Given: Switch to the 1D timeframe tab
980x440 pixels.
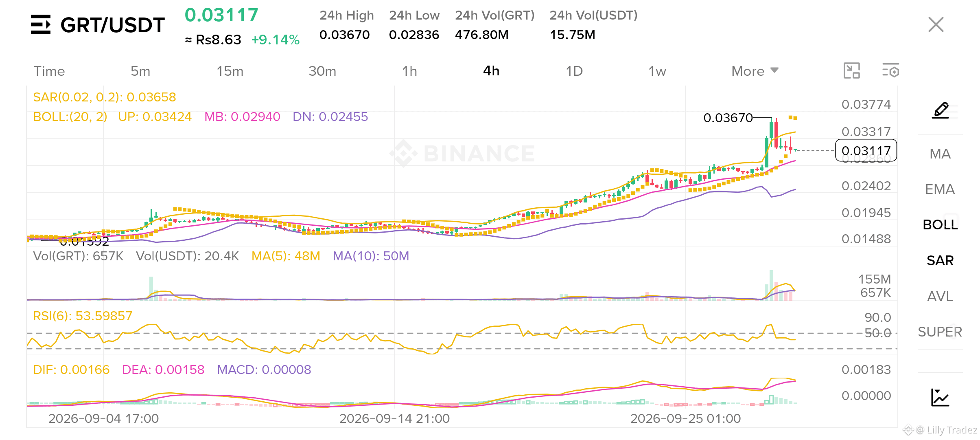Looking at the screenshot, I should pyautogui.click(x=574, y=71).
